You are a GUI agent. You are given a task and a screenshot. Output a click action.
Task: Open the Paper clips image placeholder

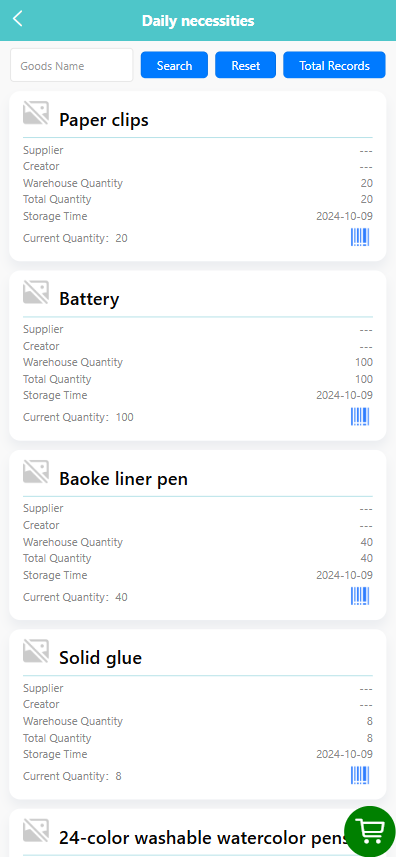tap(36, 113)
